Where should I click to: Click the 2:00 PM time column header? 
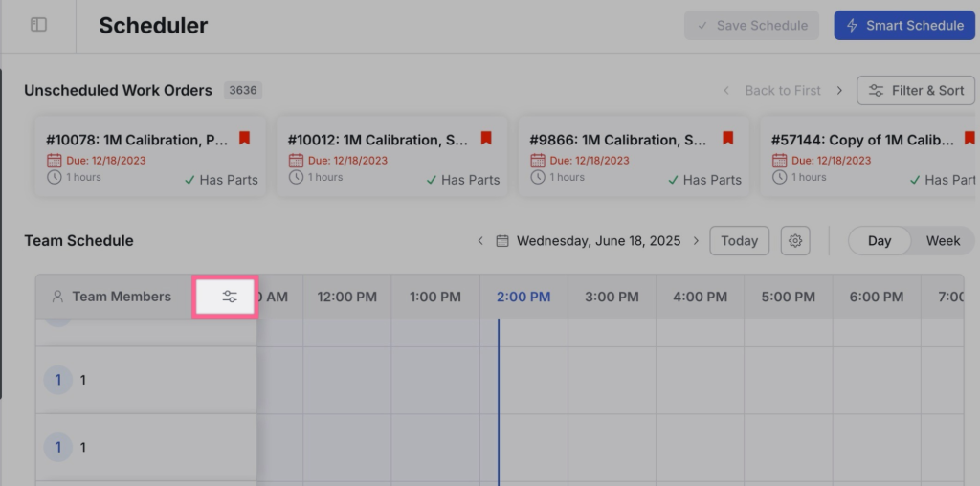pyautogui.click(x=523, y=297)
